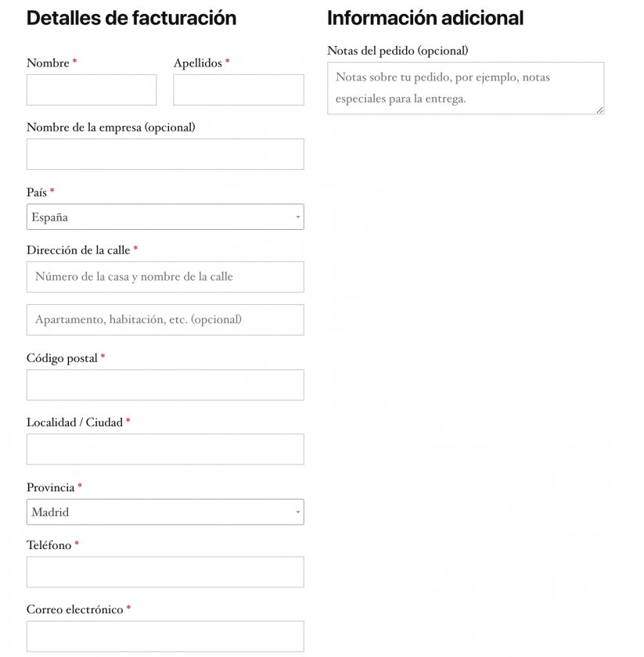Select the Correo electrónico input field
The image size is (644, 657).
(x=165, y=637)
